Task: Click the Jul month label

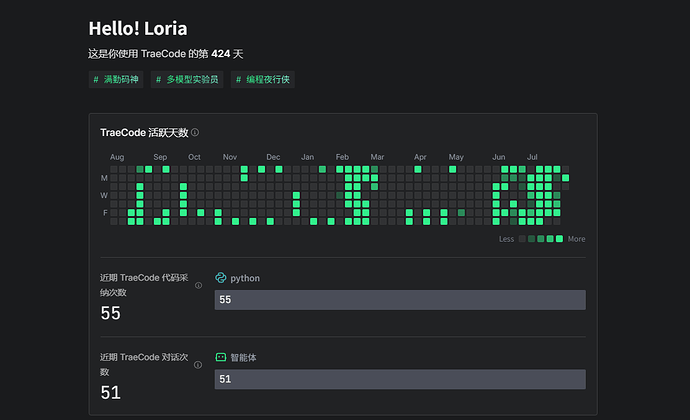Action: tap(532, 157)
